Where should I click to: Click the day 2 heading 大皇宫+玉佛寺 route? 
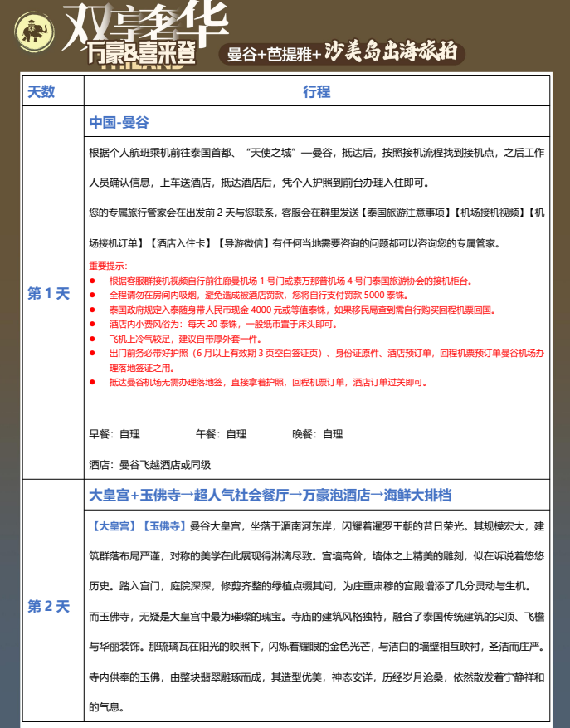pos(270,496)
